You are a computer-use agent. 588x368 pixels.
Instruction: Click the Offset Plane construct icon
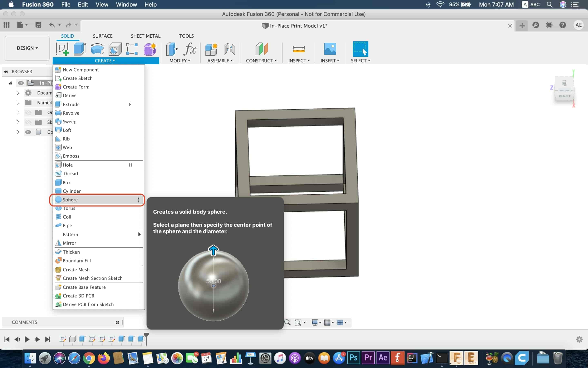262,49
